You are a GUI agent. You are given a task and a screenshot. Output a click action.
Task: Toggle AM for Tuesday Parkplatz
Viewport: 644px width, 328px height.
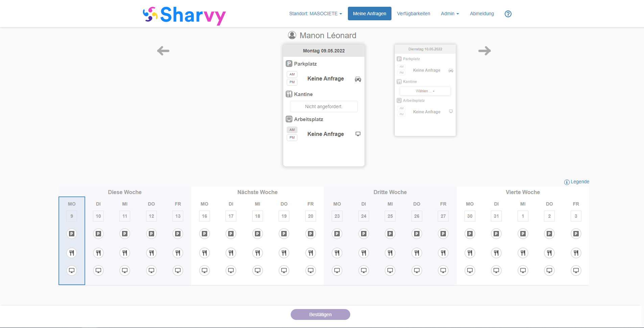pyautogui.click(x=402, y=67)
